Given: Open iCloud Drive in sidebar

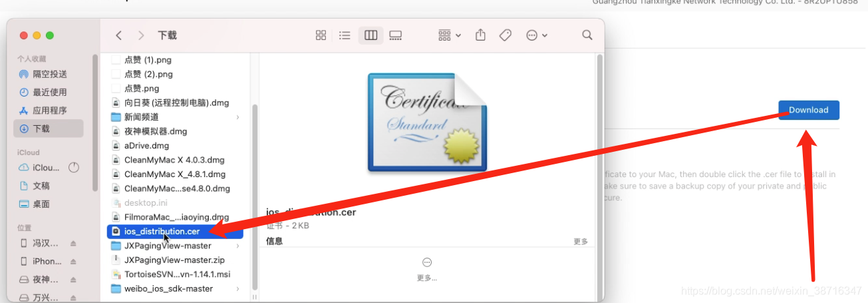Looking at the screenshot, I should 40,168.
